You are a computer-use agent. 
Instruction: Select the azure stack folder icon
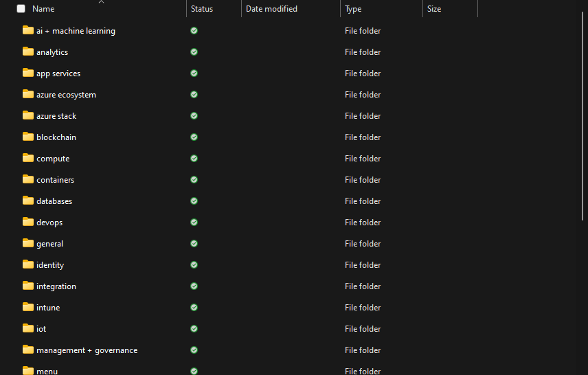tap(27, 115)
